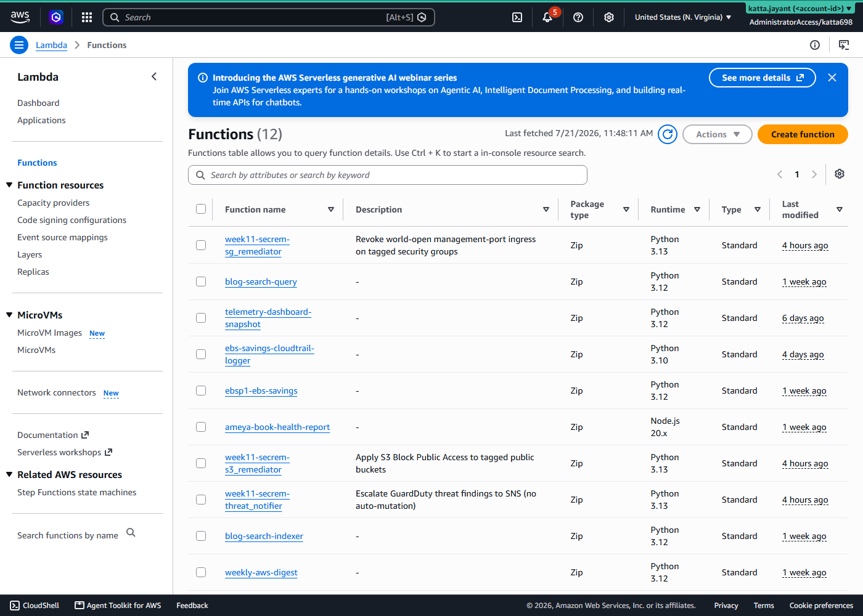Focus the top AWS search box
Image resolution: width=863 pixels, height=616 pixels.
[268, 17]
